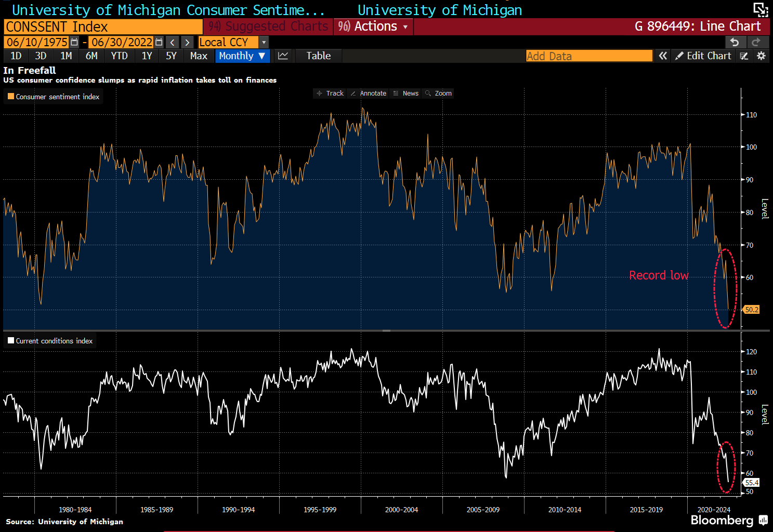
Task: Switch to Table view
Action: [319, 56]
